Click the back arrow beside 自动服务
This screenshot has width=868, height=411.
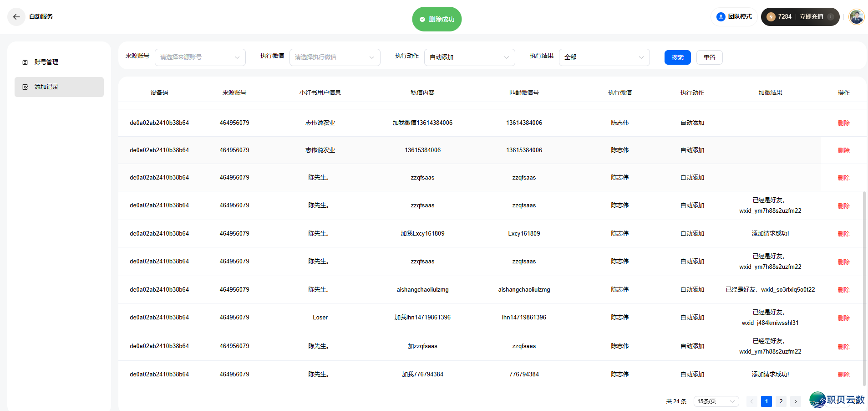point(16,17)
